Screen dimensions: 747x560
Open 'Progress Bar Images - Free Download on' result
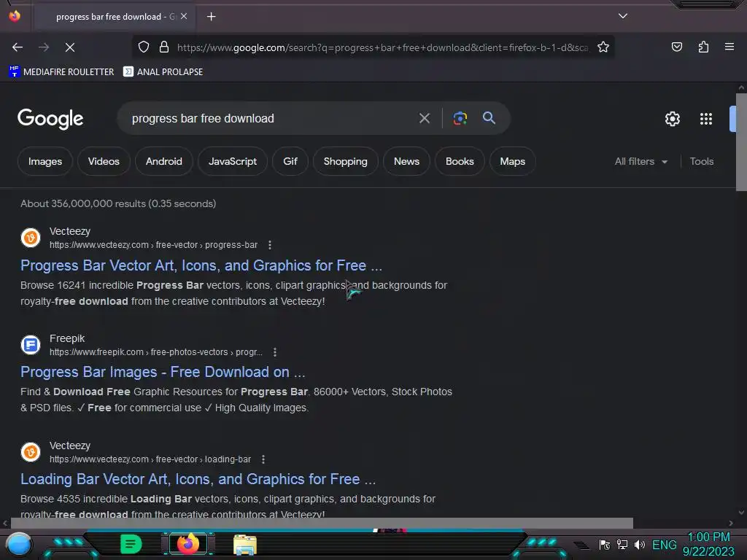pos(163,372)
